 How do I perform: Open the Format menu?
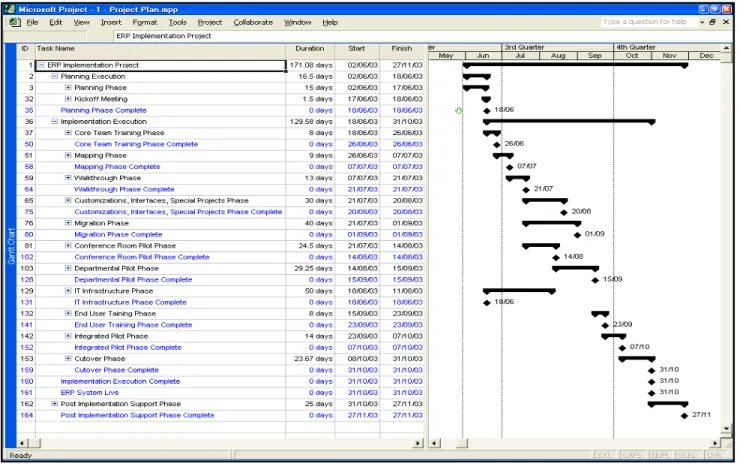[144, 22]
